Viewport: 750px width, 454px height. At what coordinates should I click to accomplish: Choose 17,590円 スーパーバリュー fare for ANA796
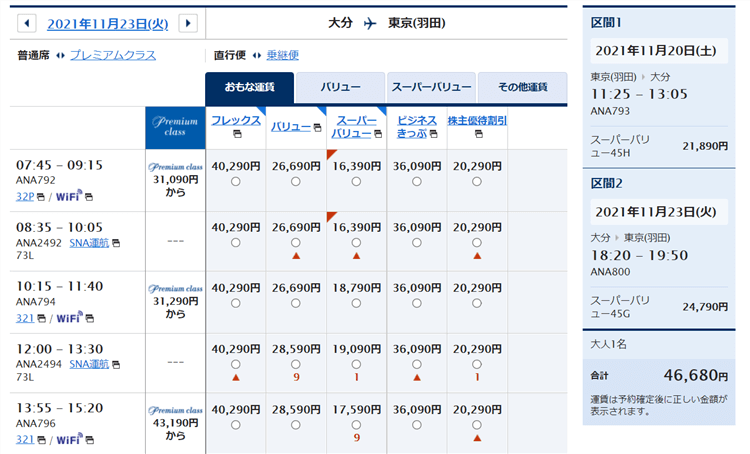pos(356,424)
